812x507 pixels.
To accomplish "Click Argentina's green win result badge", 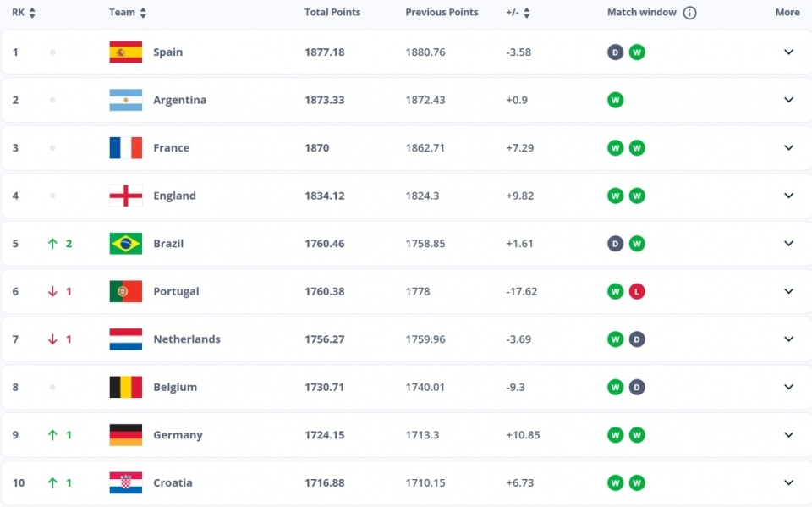I will tap(615, 100).
